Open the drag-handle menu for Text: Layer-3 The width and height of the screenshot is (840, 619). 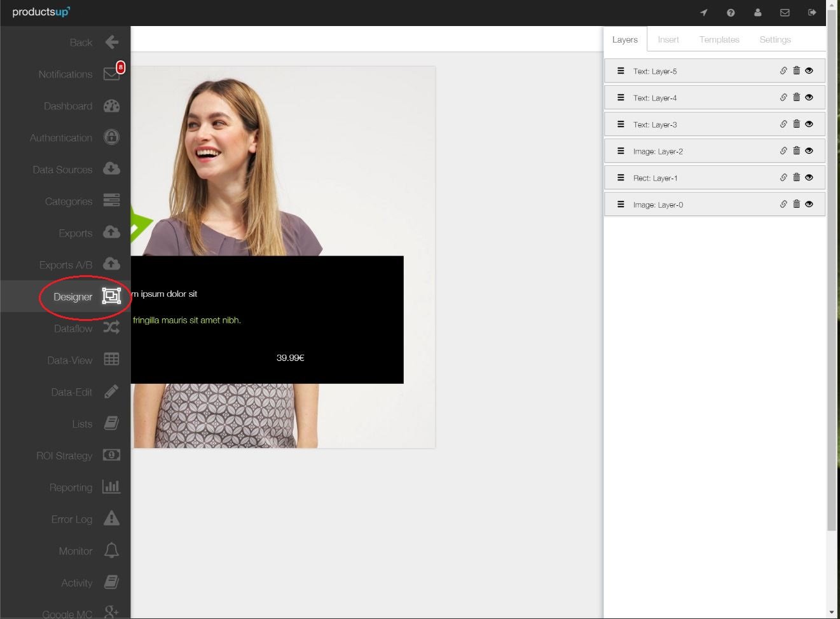[x=621, y=124]
